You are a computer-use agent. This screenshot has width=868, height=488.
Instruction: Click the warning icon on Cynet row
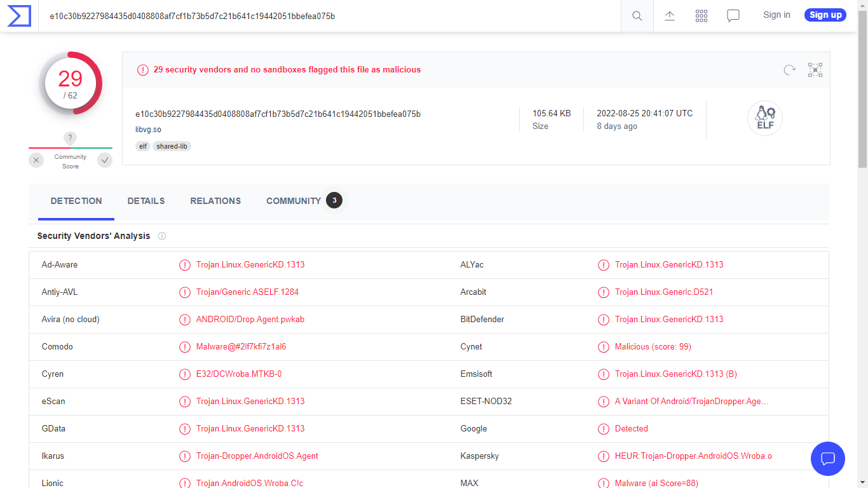[x=604, y=347]
